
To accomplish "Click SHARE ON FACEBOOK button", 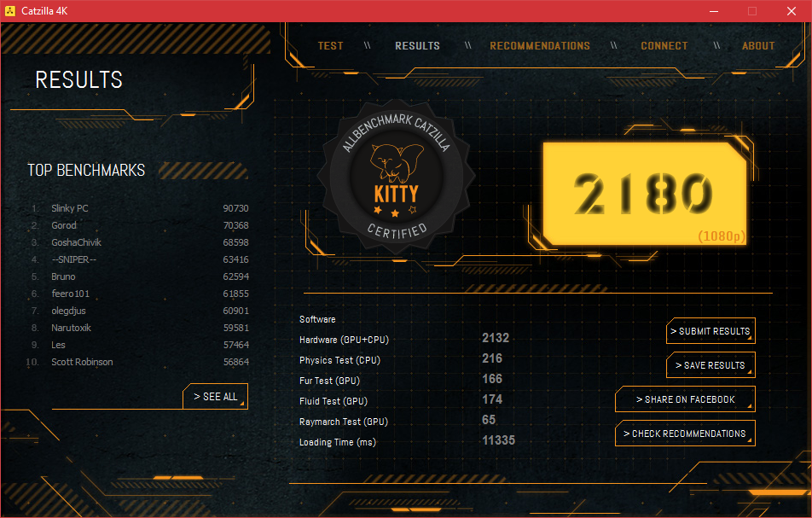I will click(x=685, y=399).
